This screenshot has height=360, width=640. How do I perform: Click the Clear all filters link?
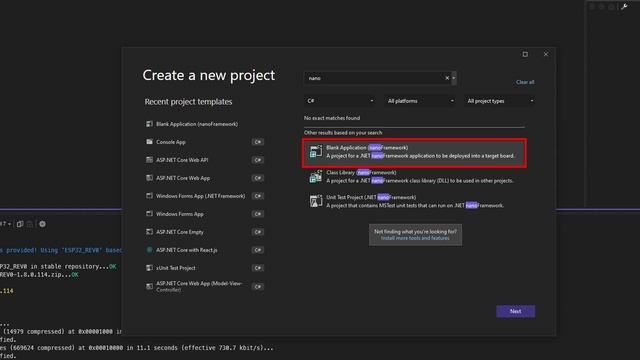coord(525,82)
